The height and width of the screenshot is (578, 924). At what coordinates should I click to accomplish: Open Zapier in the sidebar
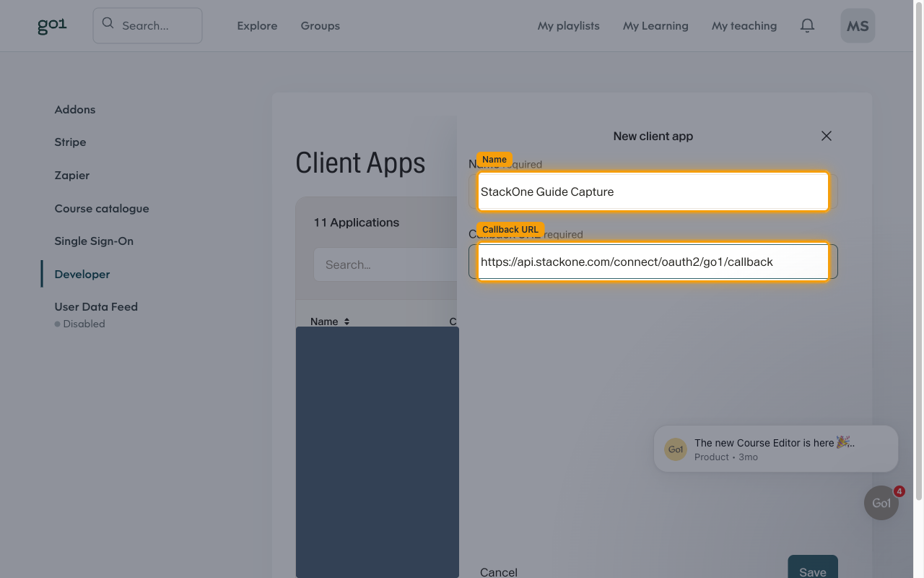pyautogui.click(x=72, y=175)
